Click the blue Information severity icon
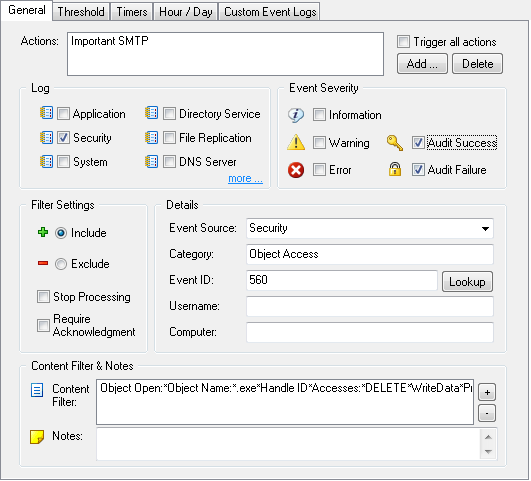The height and width of the screenshot is (481, 531). point(296,115)
